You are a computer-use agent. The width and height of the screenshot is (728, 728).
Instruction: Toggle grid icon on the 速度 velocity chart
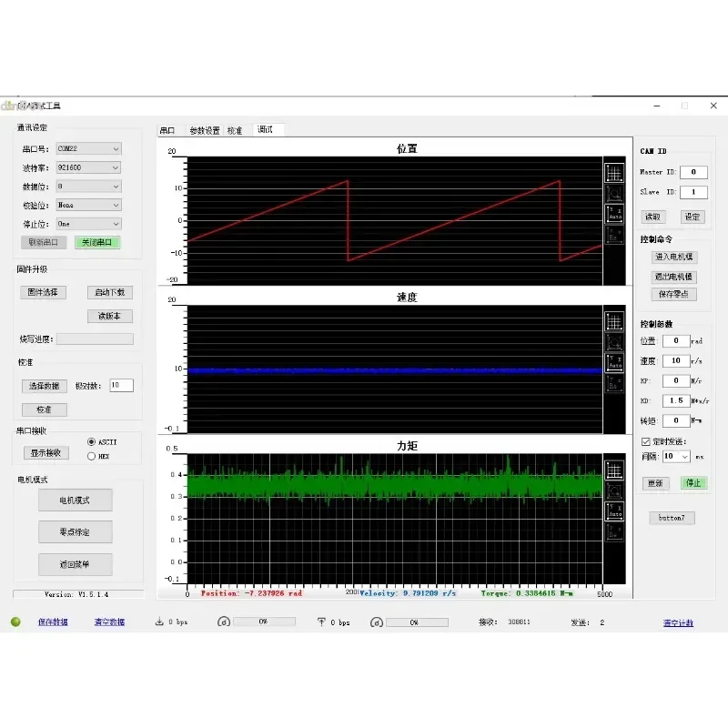point(614,321)
